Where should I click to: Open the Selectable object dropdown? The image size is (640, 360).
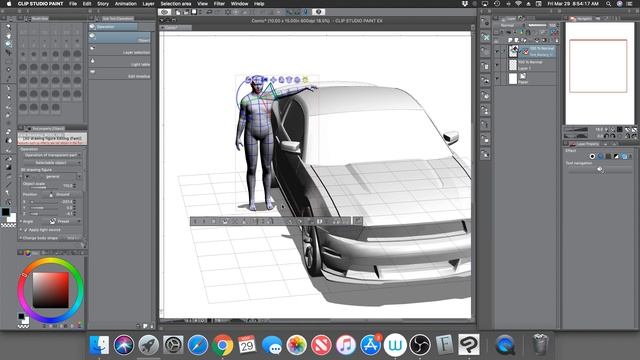tap(51, 162)
